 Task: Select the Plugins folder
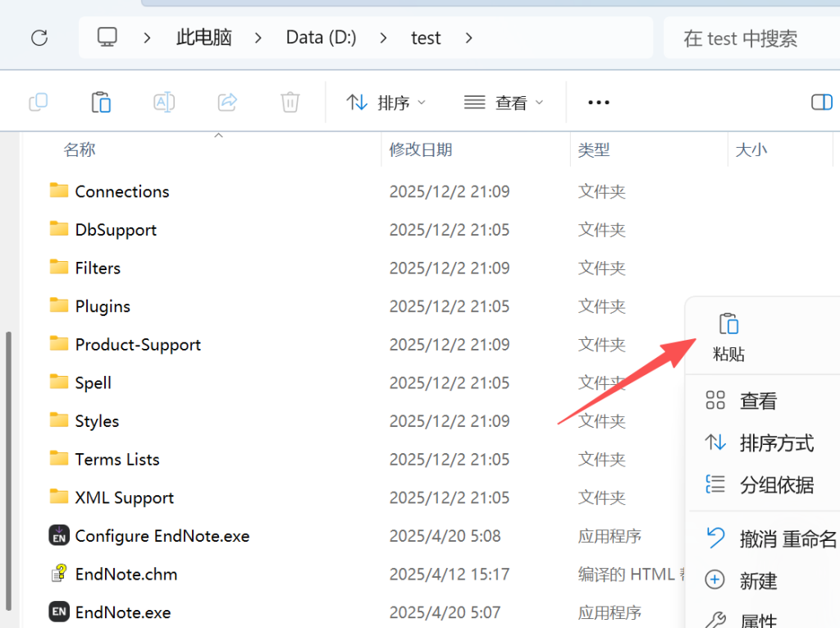(103, 306)
